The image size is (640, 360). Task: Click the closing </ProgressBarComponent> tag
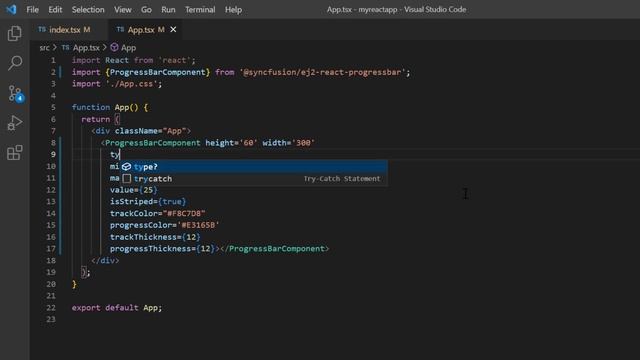[274, 249]
